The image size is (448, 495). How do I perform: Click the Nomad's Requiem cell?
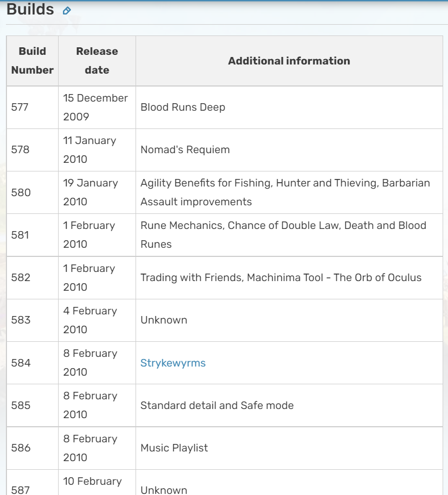click(x=289, y=150)
